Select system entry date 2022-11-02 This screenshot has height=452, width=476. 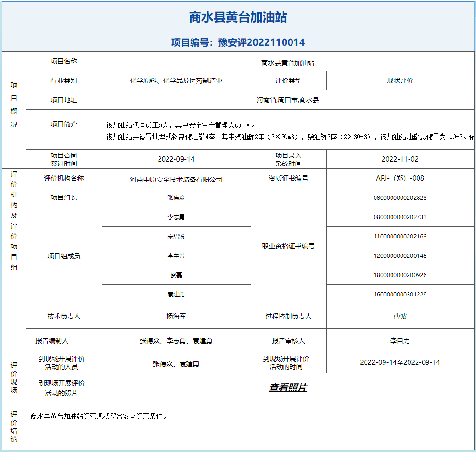401,159
